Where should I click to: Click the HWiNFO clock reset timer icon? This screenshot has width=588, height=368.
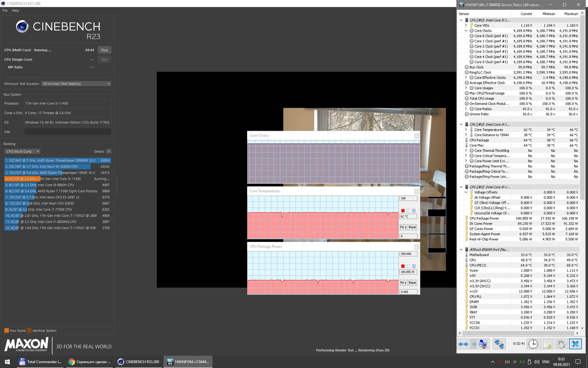coord(532,344)
